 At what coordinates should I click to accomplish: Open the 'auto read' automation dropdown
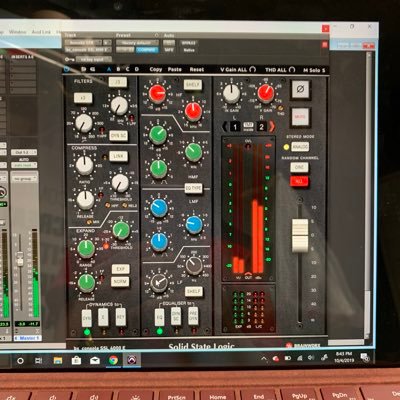[24, 165]
